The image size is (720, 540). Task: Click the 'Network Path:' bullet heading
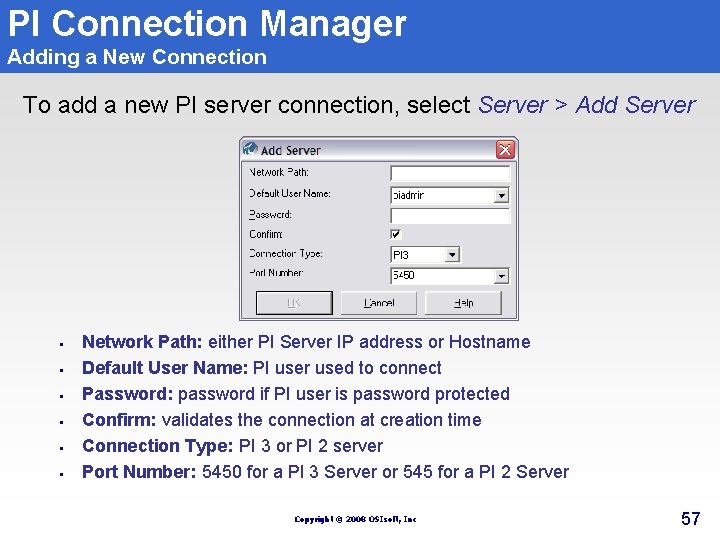(x=142, y=342)
